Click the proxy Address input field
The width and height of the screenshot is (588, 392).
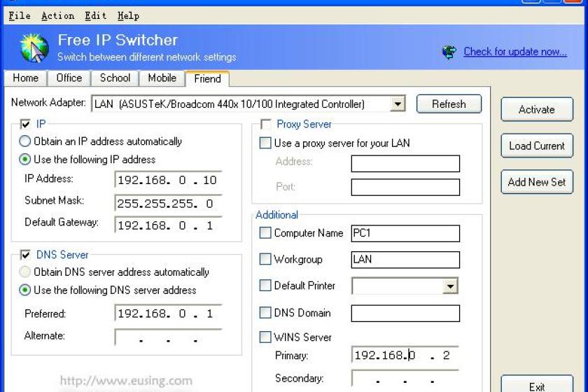[405, 164]
